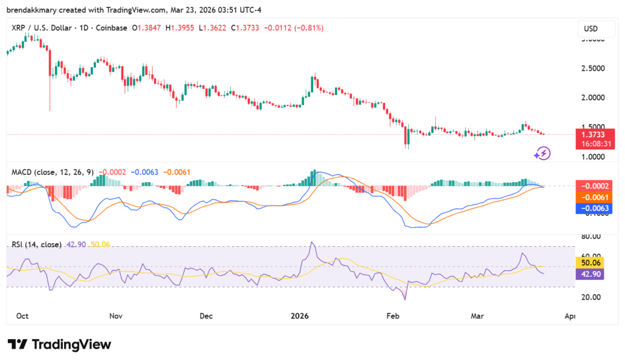The height and width of the screenshot is (364, 625).
Task: Click the 2026 label on the time axis
Action: (298, 316)
